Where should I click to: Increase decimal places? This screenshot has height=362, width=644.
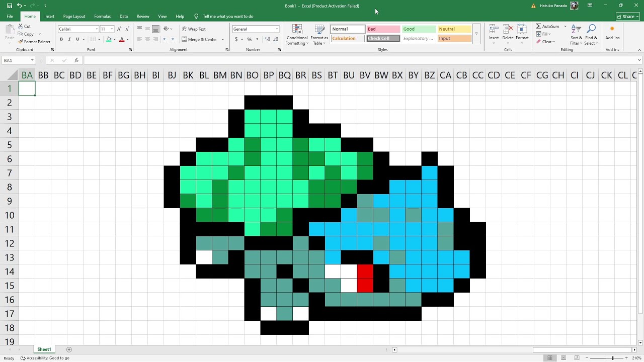tap(267, 39)
